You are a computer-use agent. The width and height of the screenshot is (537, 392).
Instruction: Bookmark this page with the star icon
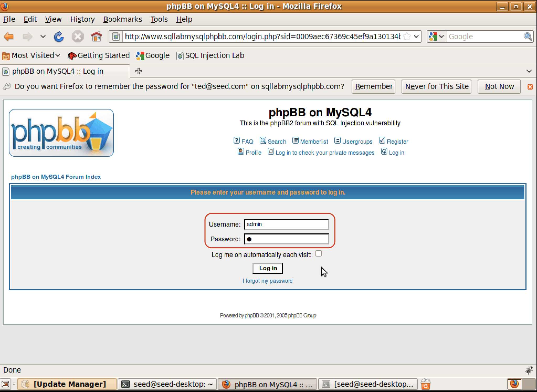[x=407, y=36]
